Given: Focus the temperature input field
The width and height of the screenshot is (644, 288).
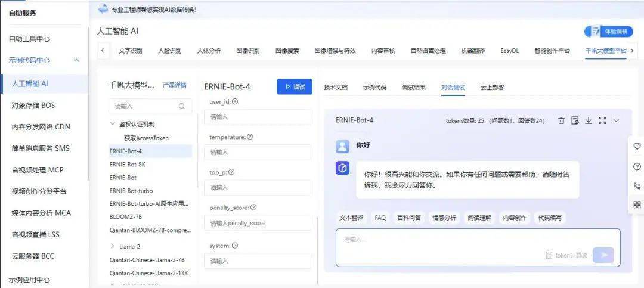Looking at the screenshot, I should pos(258,153).
